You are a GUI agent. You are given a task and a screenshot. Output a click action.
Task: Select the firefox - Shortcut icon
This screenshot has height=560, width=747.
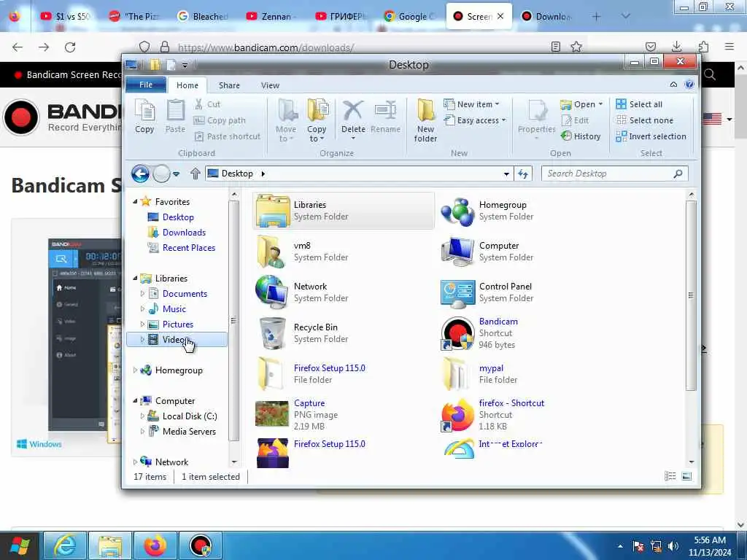click(x=457, y=415)
